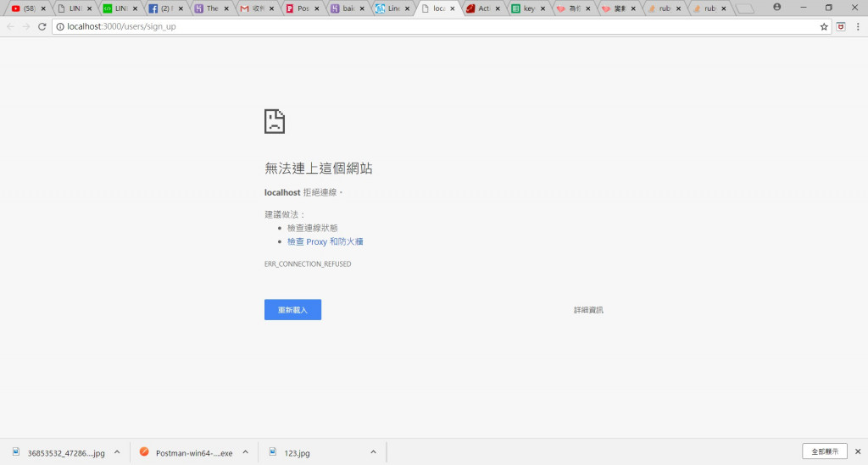The image size is (868, 465).
Task: Expand options for Postman-win64 exe download
Action: pos(245,452)
